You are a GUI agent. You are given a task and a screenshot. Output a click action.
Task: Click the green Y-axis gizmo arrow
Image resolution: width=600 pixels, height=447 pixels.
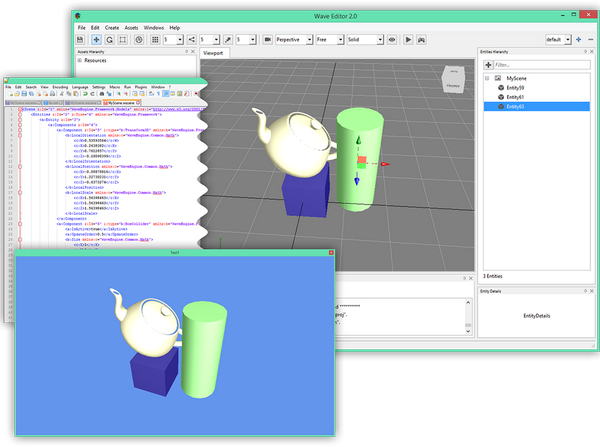358,140
